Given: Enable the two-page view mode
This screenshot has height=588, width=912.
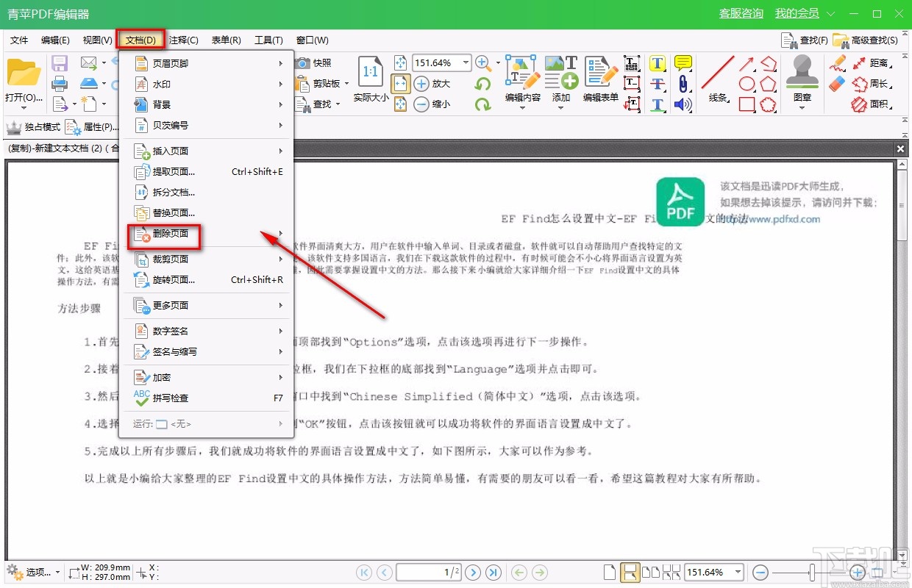Looking at the screenshot, I should (651, 572).
